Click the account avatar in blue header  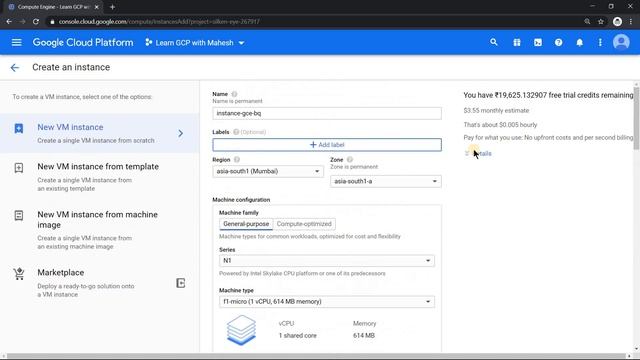click(x=621, y=42)
